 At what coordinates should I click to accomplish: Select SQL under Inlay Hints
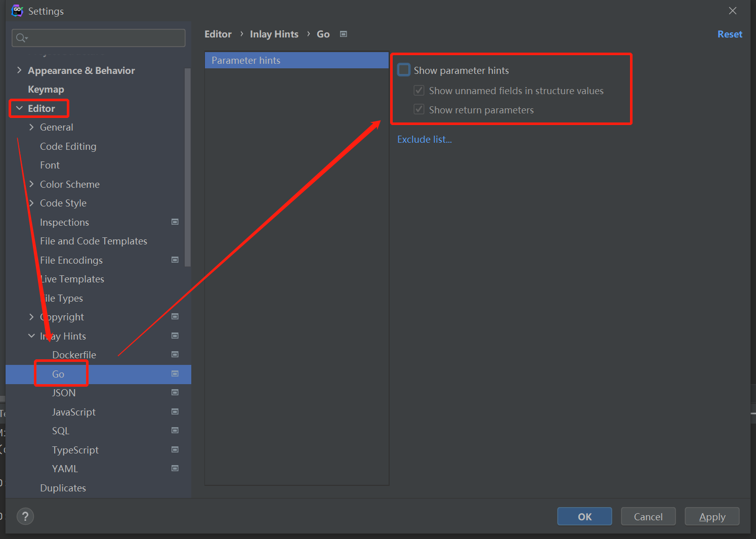coord(61,431)
